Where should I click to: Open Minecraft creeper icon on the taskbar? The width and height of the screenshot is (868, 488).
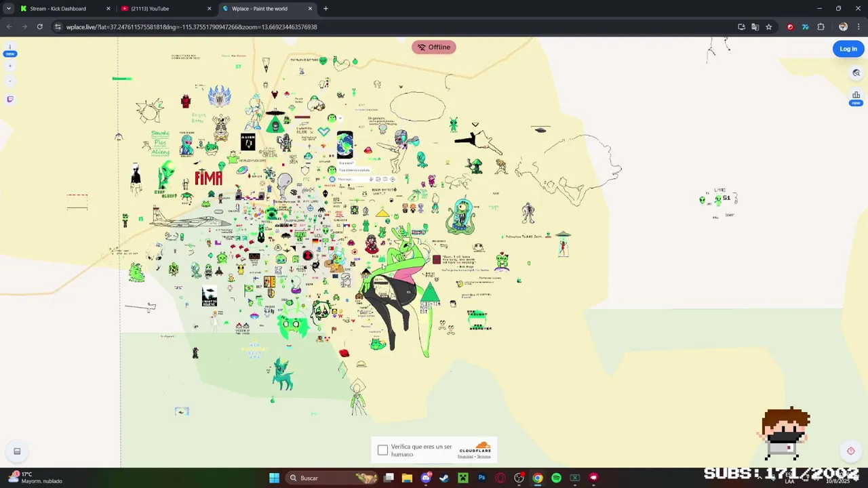coord(462,478)
